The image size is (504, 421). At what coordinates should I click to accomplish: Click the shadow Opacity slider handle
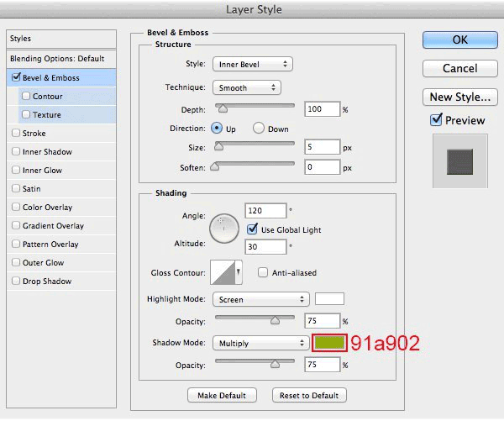click(x=275, y=364)
